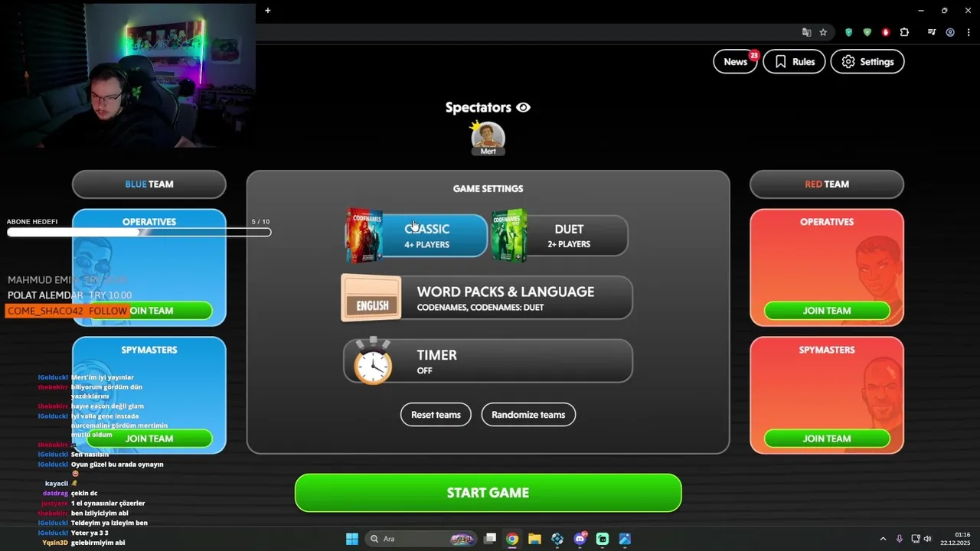Click Mert's spectator avatar

pos(488,137)
